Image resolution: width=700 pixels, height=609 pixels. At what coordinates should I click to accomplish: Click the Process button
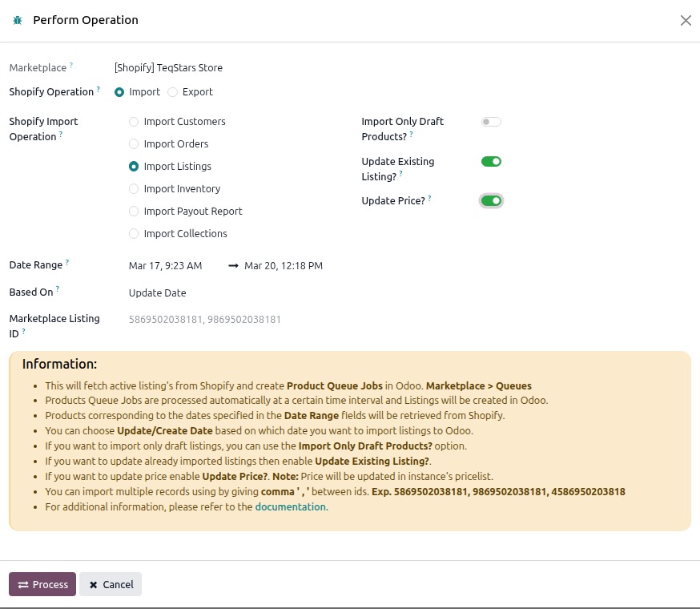click(42, 584)
